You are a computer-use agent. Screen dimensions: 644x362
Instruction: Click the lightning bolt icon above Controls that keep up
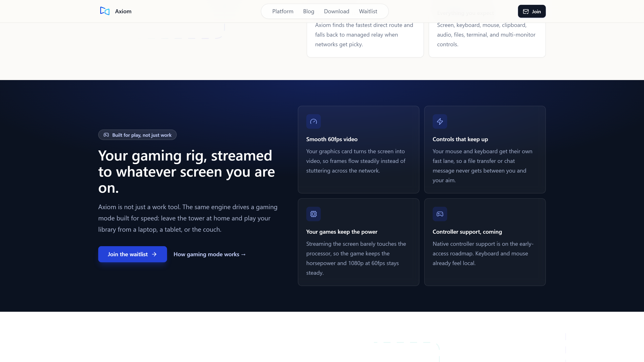click(440, 121)
